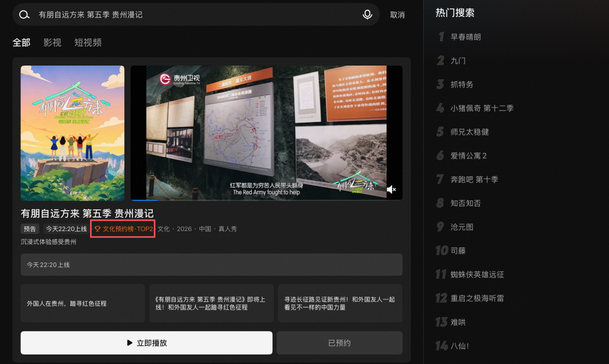Click the 中国 region tag
This screenshot has height=364, width=609.
[x=205, y=229]
